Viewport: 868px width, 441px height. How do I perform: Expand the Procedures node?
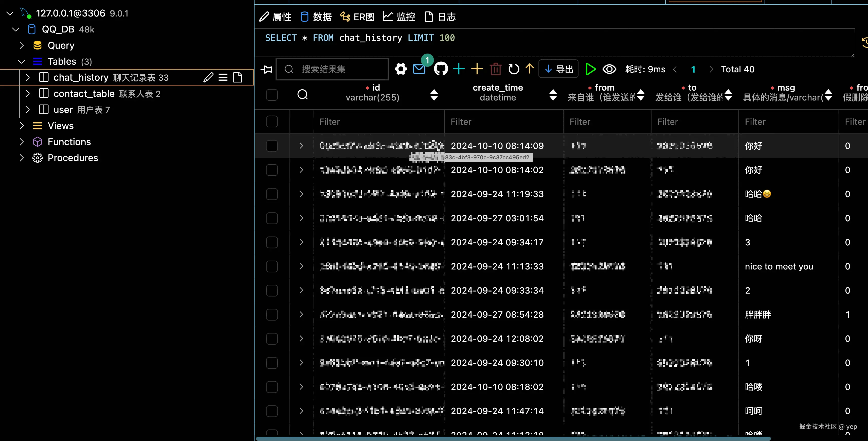22,158
